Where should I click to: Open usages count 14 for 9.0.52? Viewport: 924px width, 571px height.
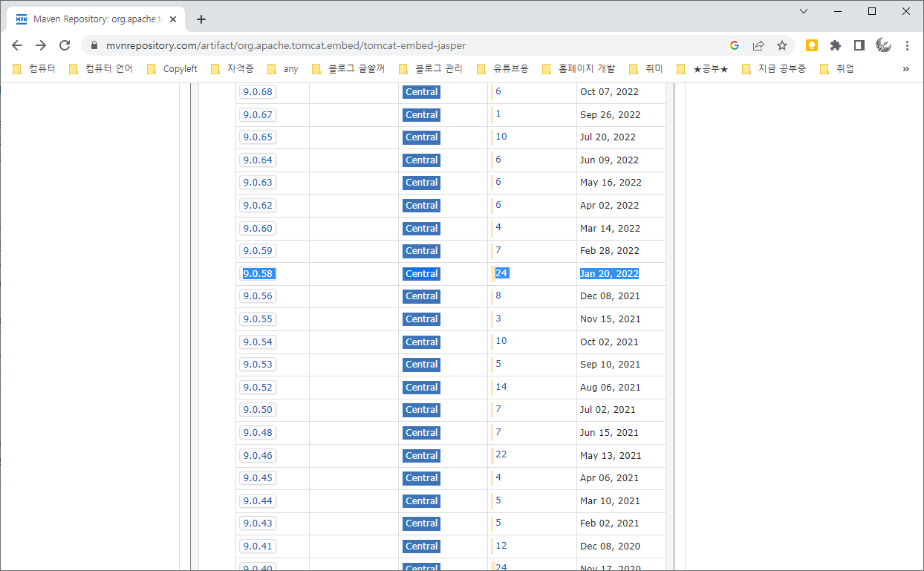point(501,386)
